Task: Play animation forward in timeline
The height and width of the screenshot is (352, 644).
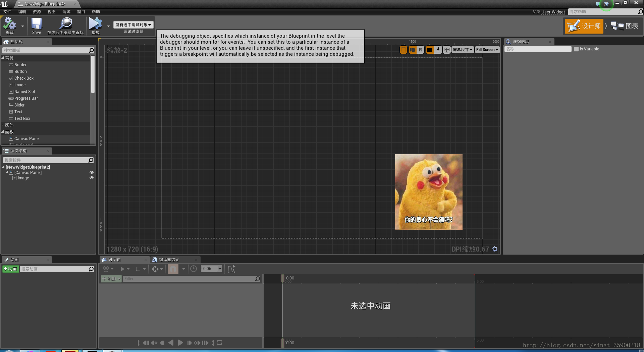Action: click(180, 343)
